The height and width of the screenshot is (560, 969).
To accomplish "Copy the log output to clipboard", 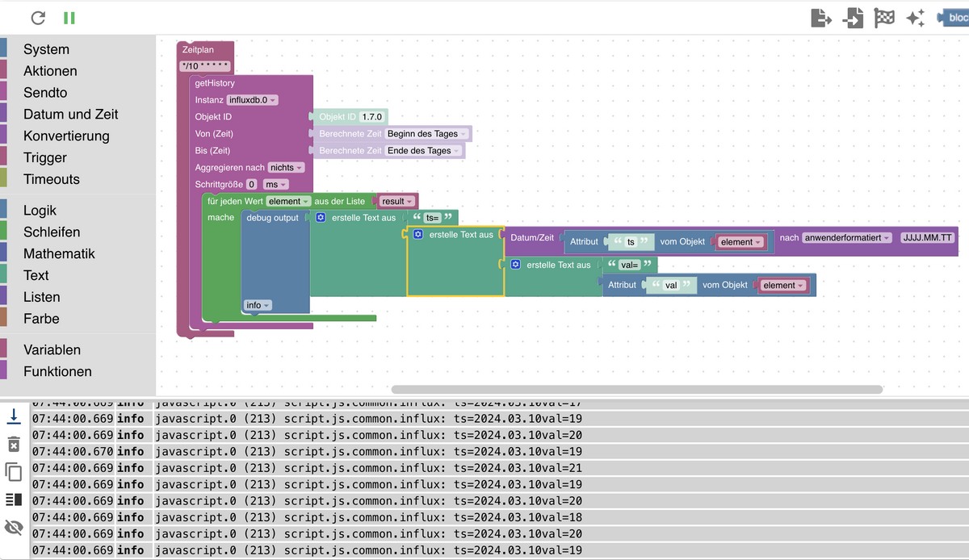I will (14, 471).
